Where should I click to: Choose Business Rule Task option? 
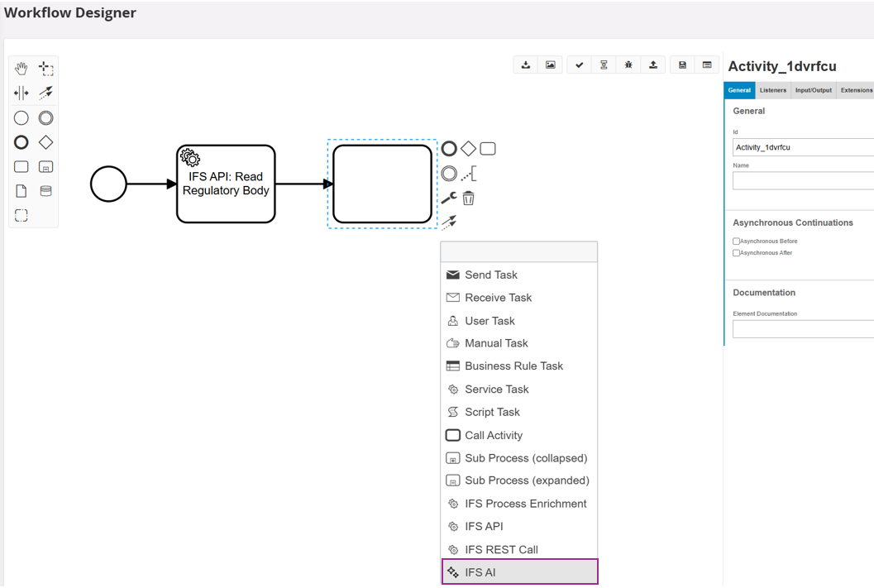click(519, 366)
